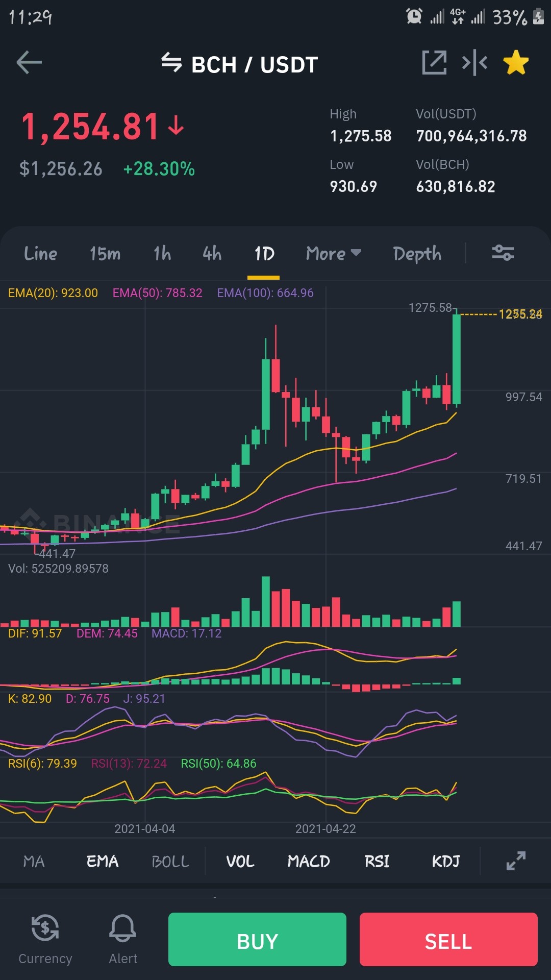Tap the red SELL button

[448, 939]
